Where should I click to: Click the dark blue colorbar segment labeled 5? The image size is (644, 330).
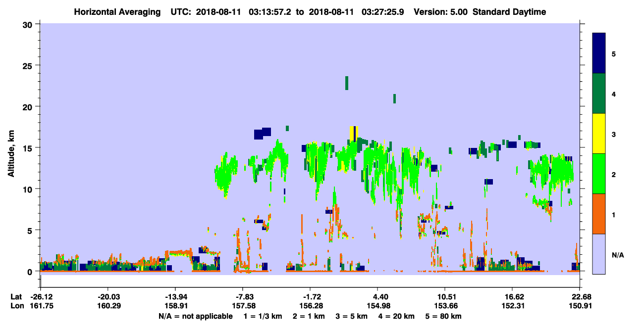599,53
